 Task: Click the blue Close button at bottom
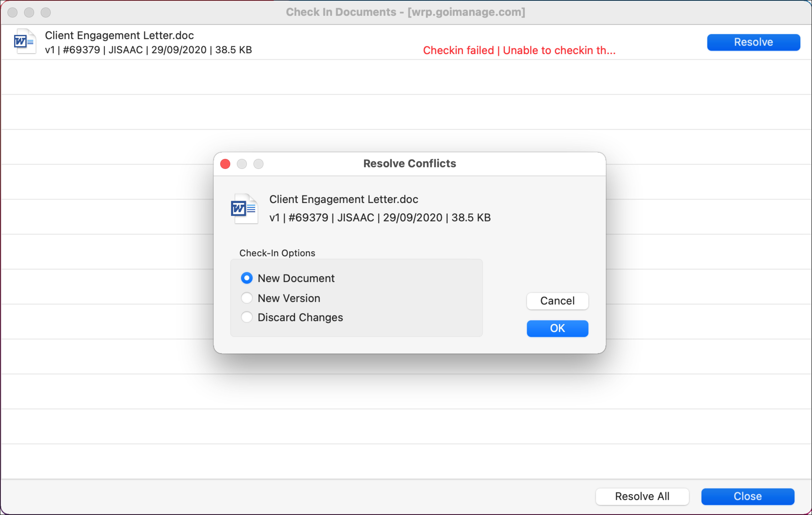747,496
